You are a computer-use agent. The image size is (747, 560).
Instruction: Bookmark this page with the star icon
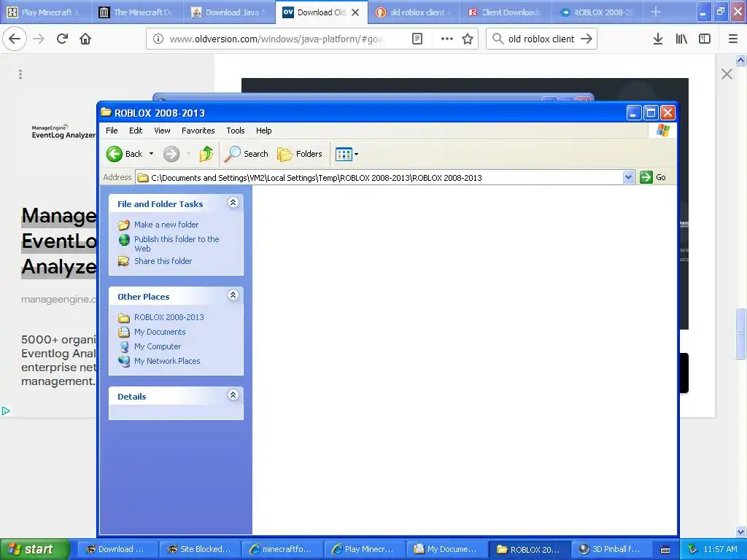468,39
